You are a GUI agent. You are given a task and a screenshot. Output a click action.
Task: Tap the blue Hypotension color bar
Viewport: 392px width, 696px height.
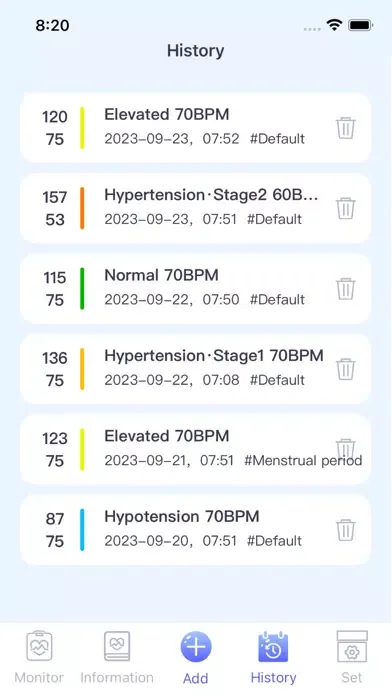pyautogui.click(x=82, y=530)
